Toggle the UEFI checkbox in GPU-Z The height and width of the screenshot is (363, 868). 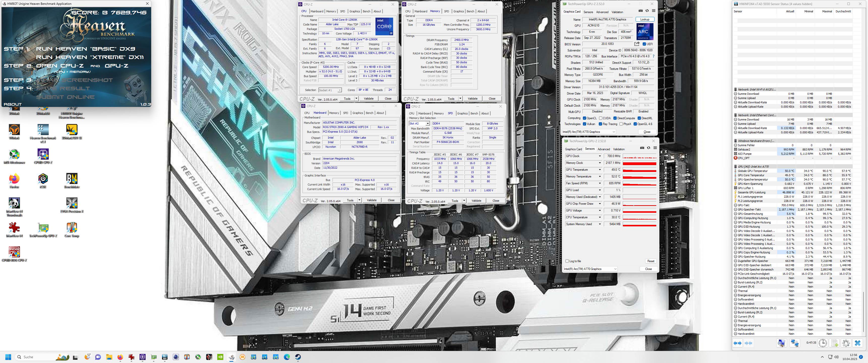point(644,44)
